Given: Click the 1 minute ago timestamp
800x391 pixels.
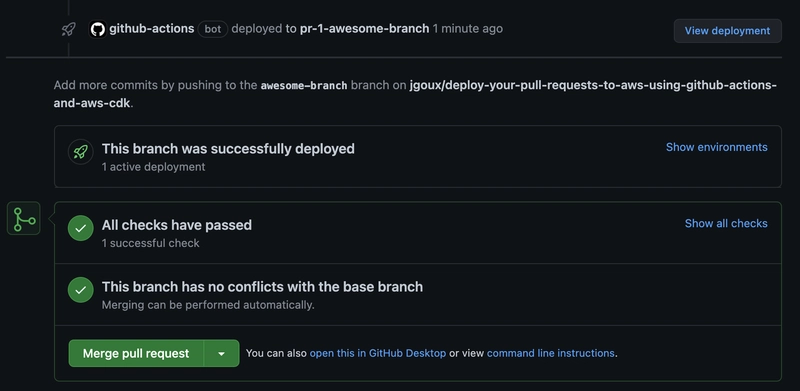Looking at the screenshot, I should (467, 29).
